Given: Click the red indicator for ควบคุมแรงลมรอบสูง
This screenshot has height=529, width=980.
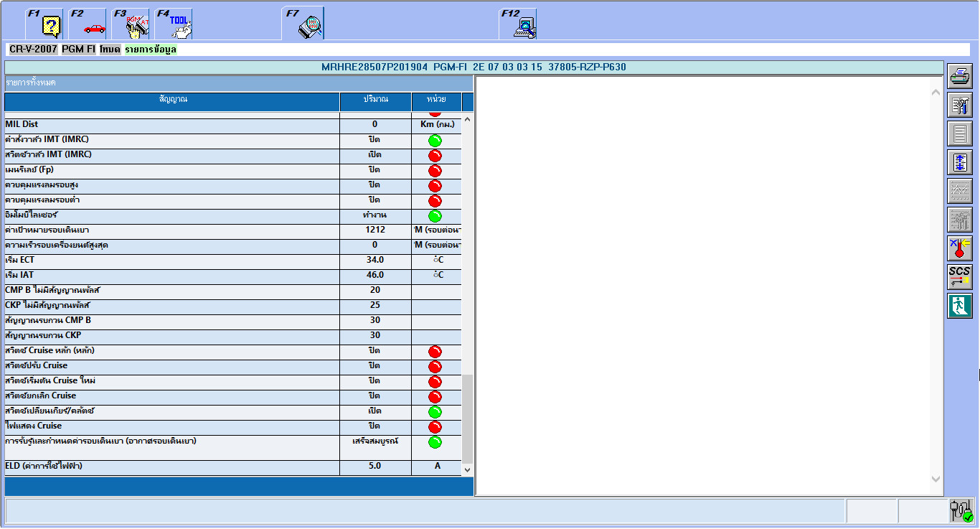Looking at the screenshot, I should click(x=435, y=186).
